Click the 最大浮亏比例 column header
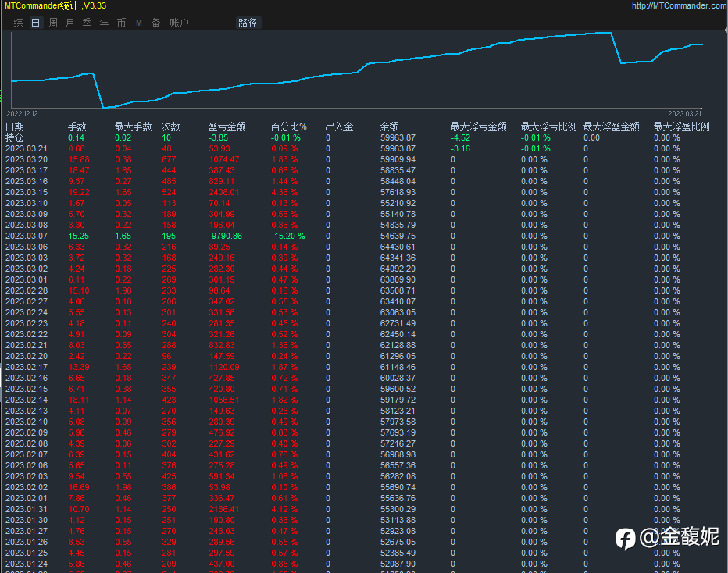728x573 pixels. [x=549, y=126]
